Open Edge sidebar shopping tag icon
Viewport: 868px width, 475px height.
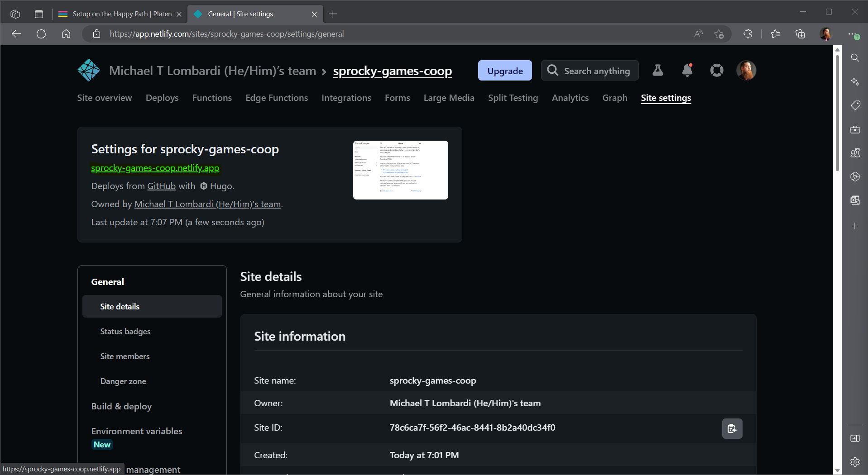[x=855, y=105]
